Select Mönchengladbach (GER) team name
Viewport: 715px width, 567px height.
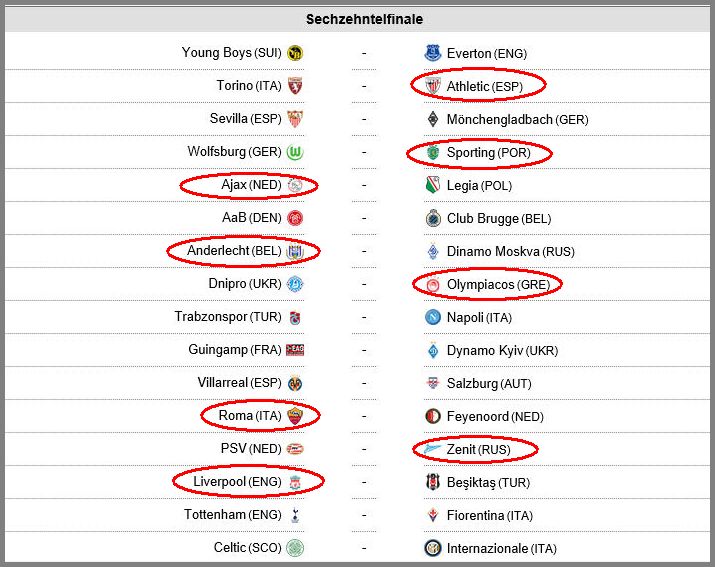pos(518,120)
